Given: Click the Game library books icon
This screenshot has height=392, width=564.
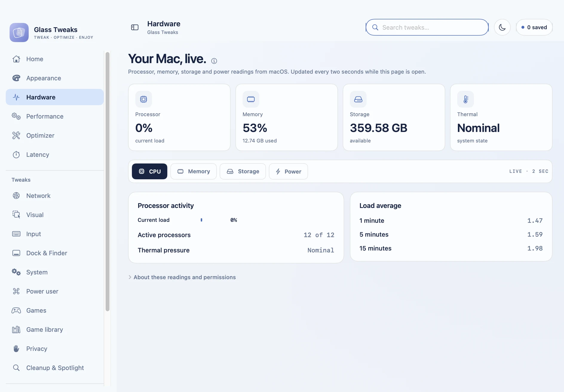Looking at the screenshot, I should [x=16, y=330].
